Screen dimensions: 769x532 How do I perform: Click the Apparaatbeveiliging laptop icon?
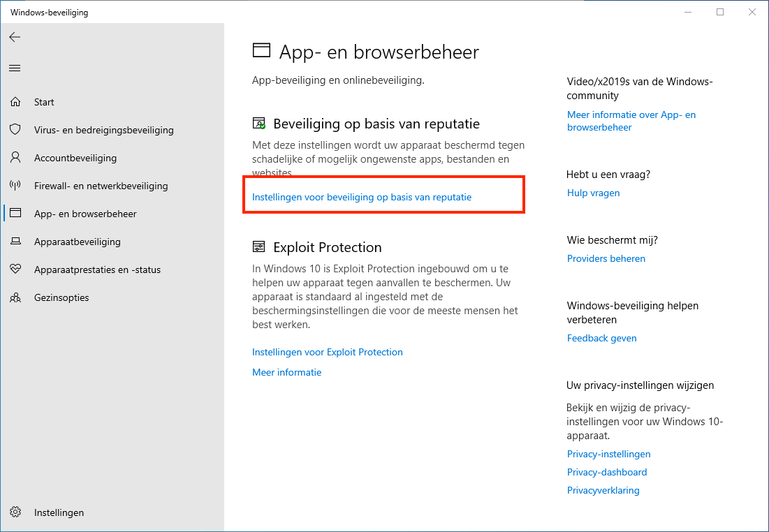coord(15,242)
